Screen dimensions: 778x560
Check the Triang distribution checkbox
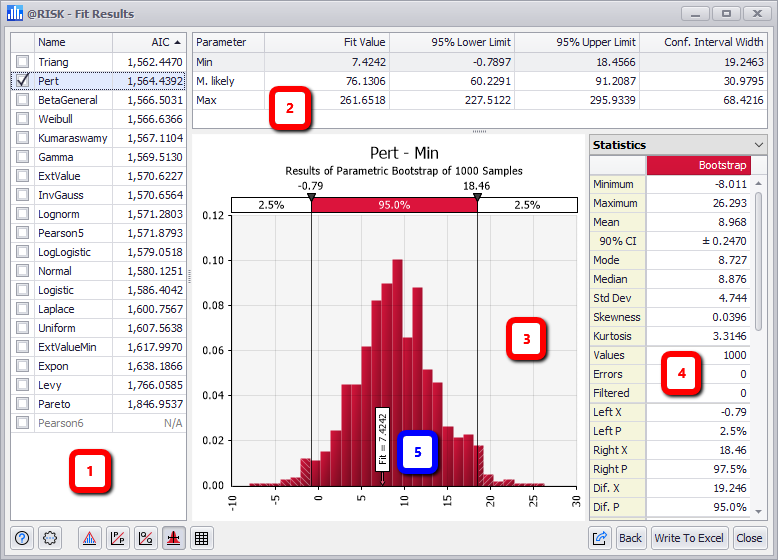[23, 62]
